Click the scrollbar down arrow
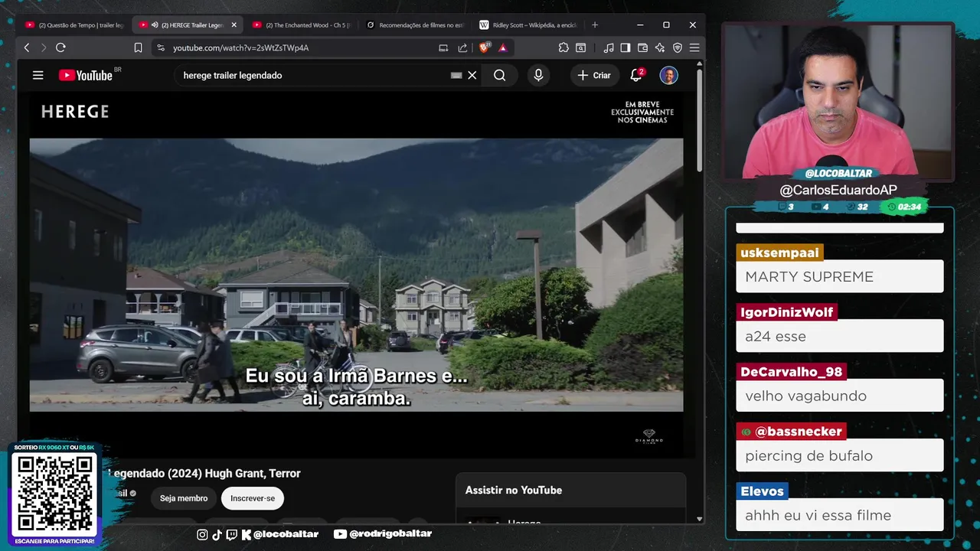This screenshot has width=980, height=551. click(700, 519)
